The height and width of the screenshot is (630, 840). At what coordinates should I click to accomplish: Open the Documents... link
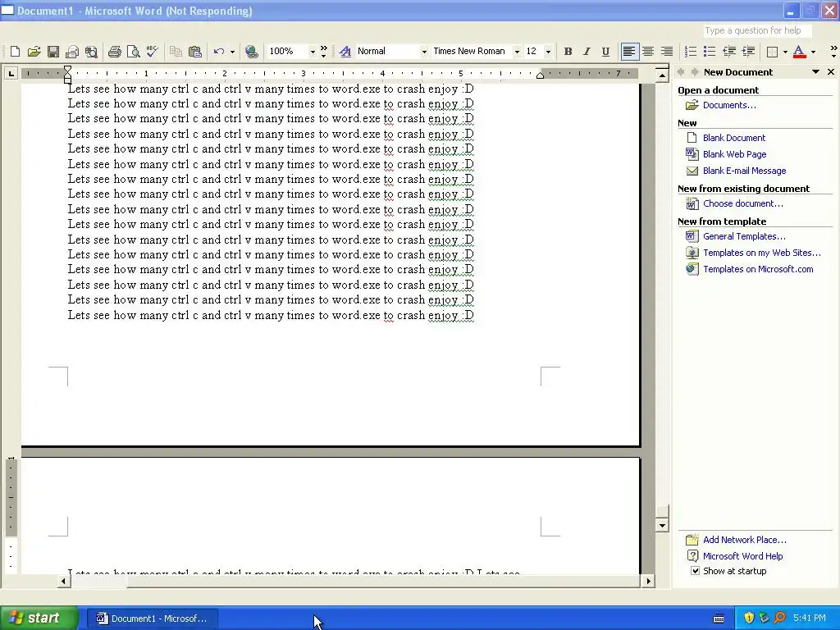[x=729, y=105]
